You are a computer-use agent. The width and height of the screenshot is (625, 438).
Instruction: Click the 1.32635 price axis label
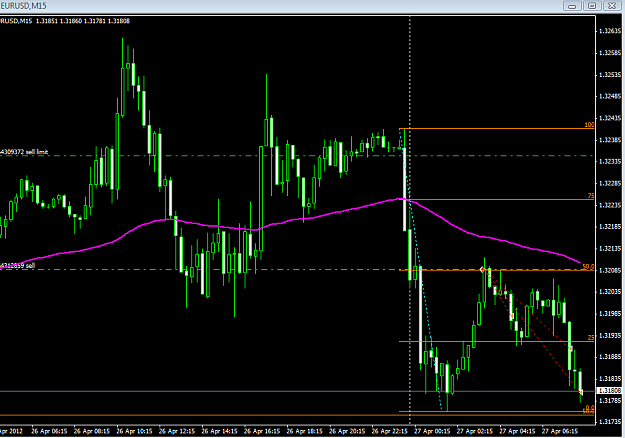pos(610,31)
